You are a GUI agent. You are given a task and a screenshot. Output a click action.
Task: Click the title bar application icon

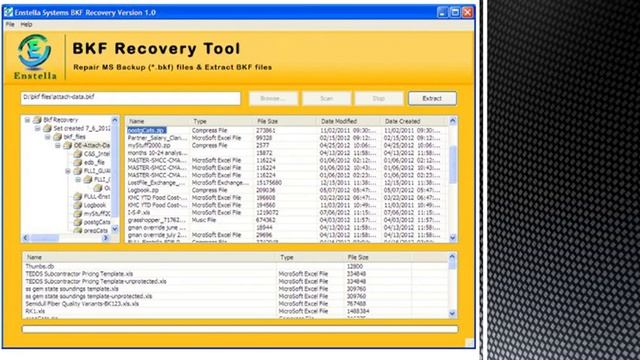(9, 12)
